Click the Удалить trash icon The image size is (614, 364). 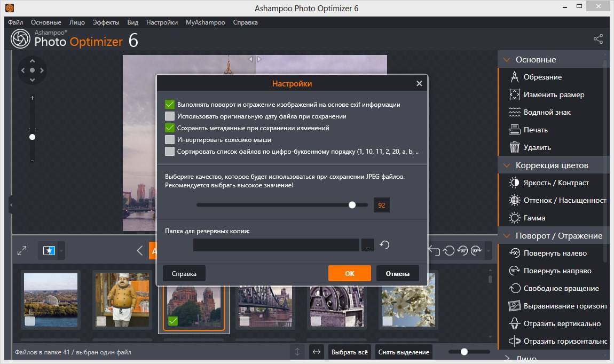coord(515,147)
